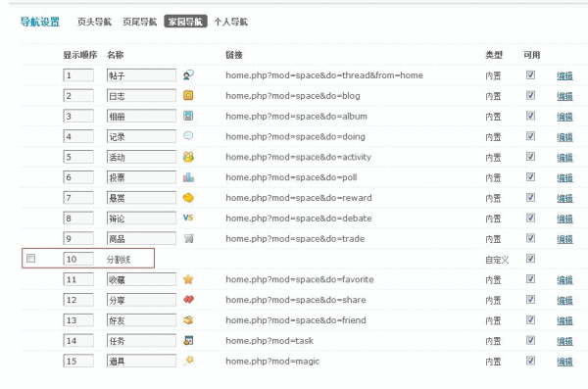Screen dimensions: 588x389
Task: Click the name field containing 分享
Action: pyautogui.click(x=141, y=300)
